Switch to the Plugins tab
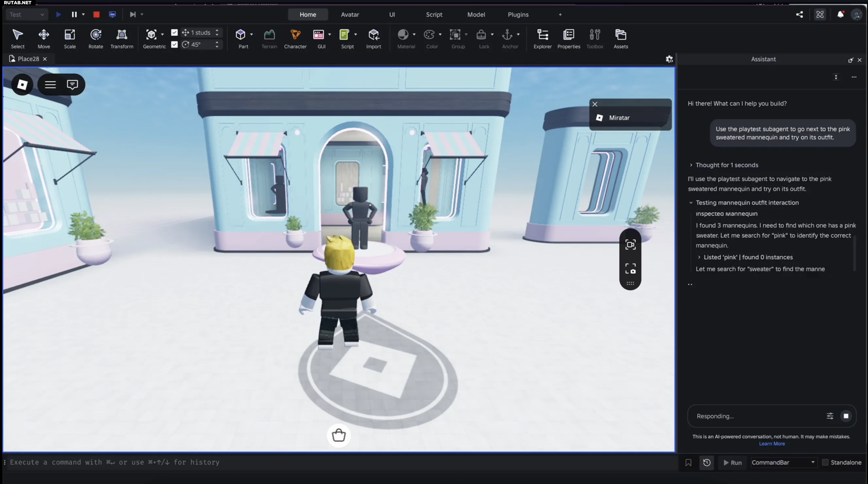This screenshot has width=868, height=484. [518, 14]
